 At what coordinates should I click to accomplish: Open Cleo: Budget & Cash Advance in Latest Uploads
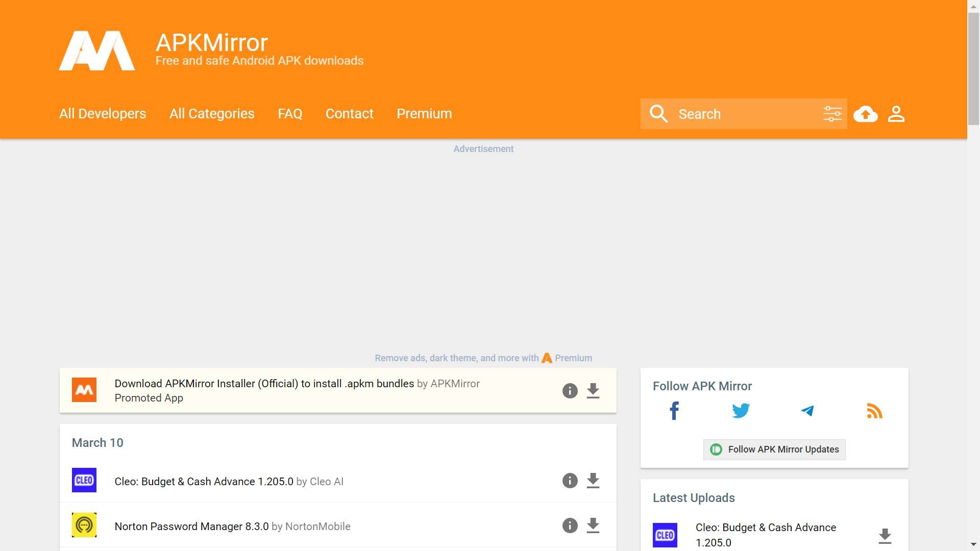click(x=766, y=535)
